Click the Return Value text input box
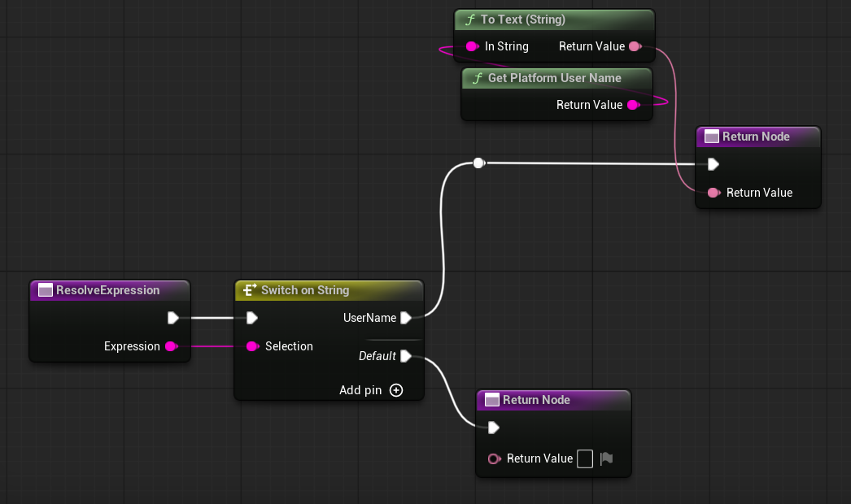 (x=584, y=459)
